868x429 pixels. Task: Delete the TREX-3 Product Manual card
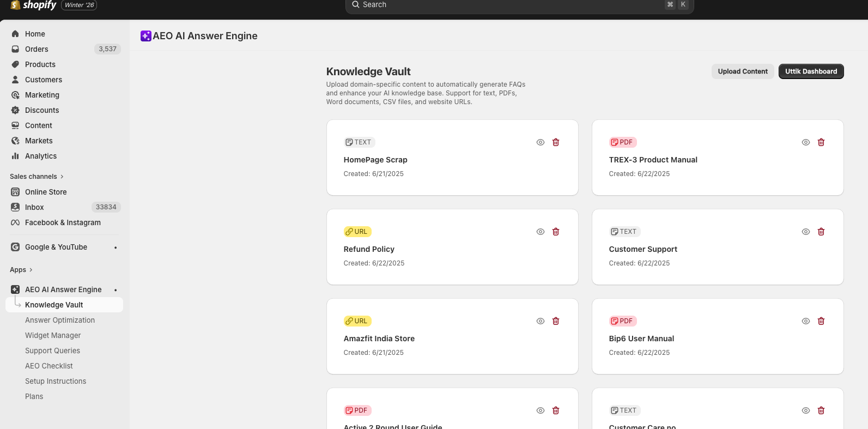click(821, 142)
